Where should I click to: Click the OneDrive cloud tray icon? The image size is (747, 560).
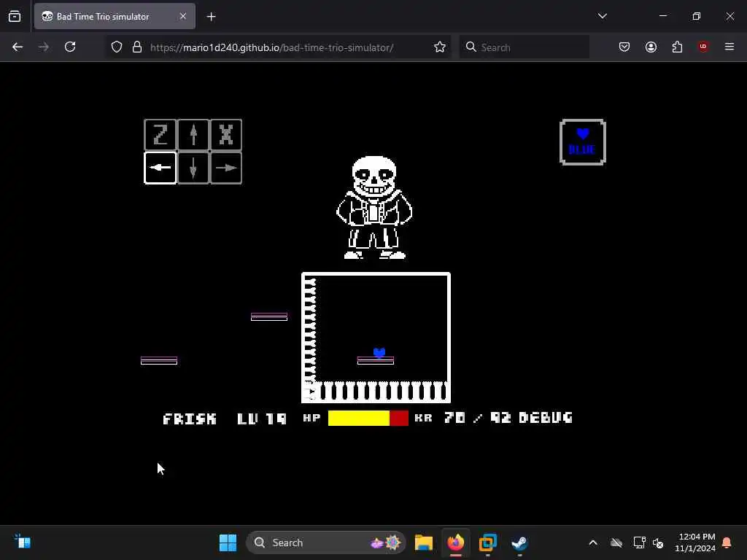[x=616, y=542]
